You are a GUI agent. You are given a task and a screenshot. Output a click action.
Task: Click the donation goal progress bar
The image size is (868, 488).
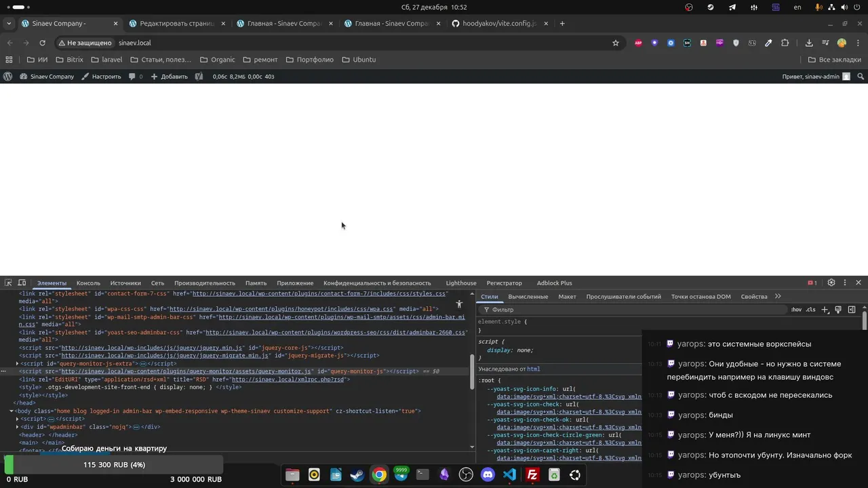(x=113, y=465)
